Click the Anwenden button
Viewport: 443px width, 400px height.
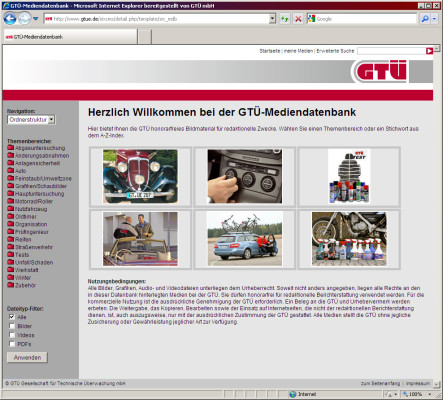(27, 357)
